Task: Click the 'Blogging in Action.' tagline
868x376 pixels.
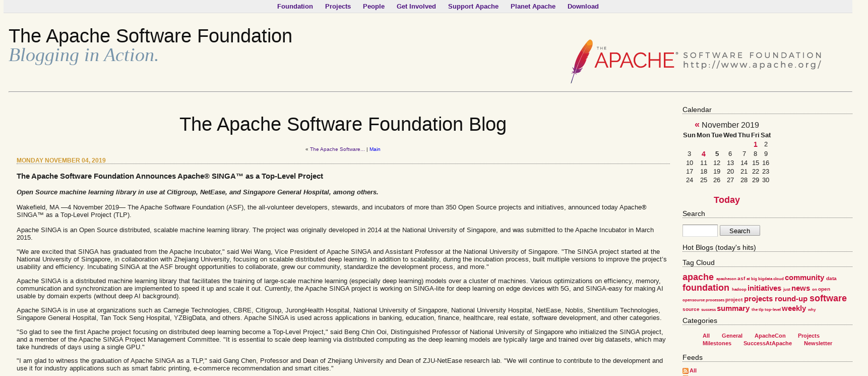Action: 84,55
